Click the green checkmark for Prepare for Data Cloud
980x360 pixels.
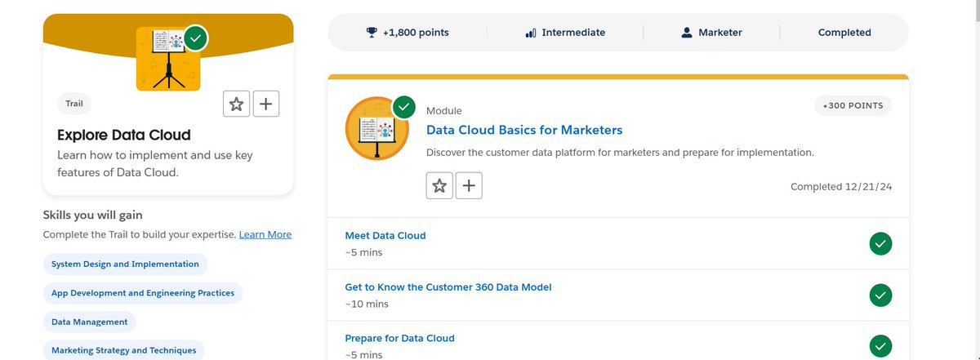click(x=880, y=345)
